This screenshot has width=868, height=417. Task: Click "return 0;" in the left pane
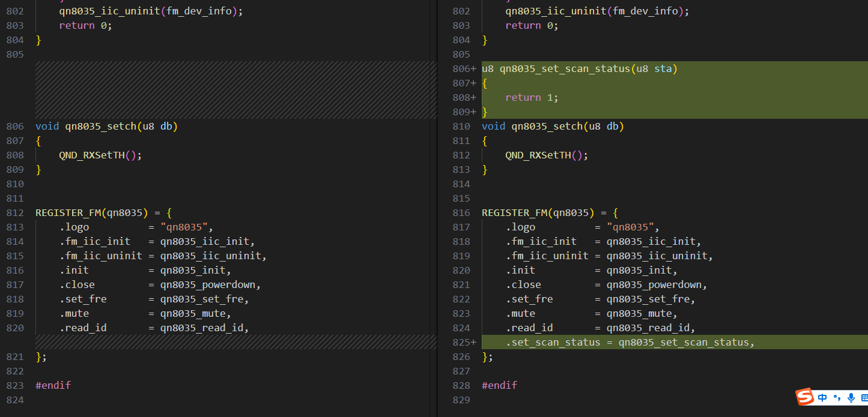[85, 26]
